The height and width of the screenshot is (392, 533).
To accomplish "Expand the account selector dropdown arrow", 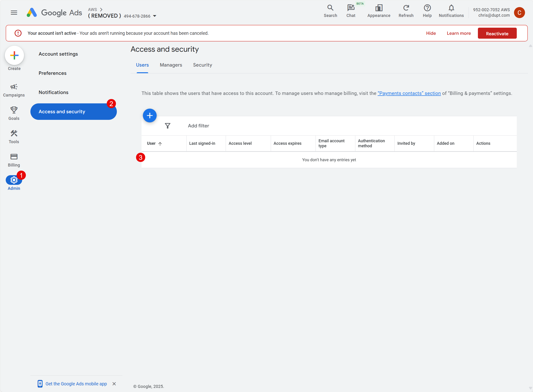I will point(155,16).
